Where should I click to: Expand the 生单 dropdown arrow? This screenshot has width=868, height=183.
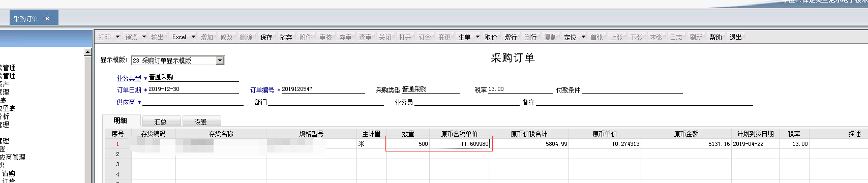[477, 37]
